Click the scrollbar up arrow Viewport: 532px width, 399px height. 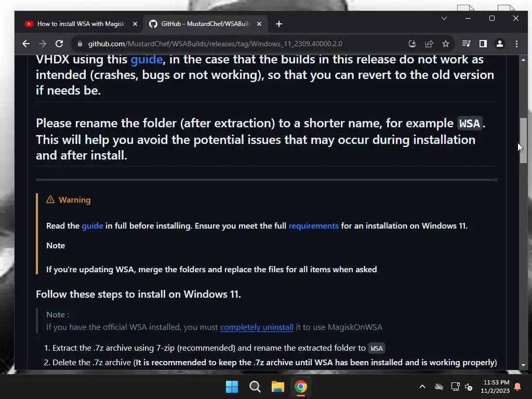523,60
